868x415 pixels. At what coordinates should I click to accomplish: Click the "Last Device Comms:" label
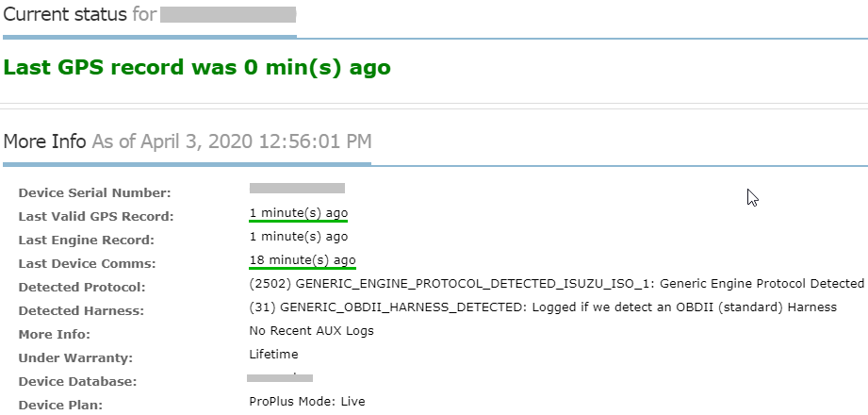pyautogui.click(x=87, y=264)
